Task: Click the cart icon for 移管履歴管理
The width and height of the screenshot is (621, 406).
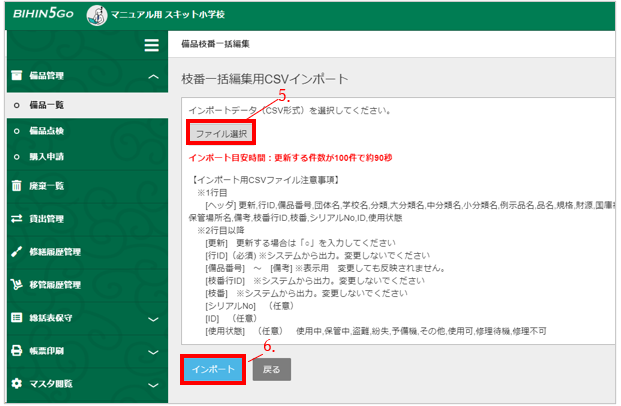Action: coord(16,284)
